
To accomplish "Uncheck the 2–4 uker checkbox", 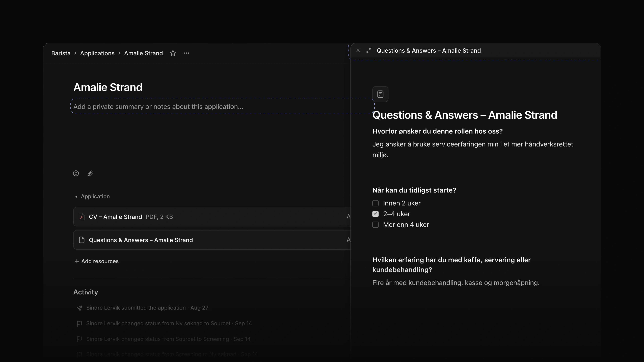I will [x=375, y=214].
